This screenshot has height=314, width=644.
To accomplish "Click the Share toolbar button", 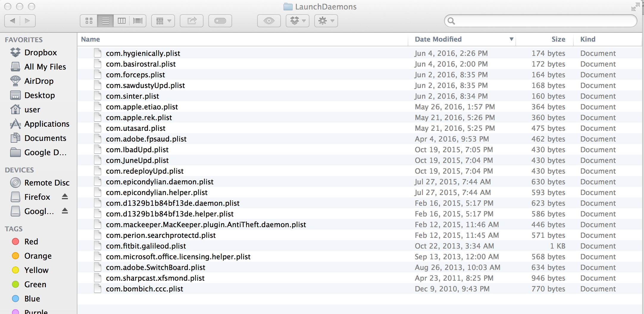I will [192, 21].
